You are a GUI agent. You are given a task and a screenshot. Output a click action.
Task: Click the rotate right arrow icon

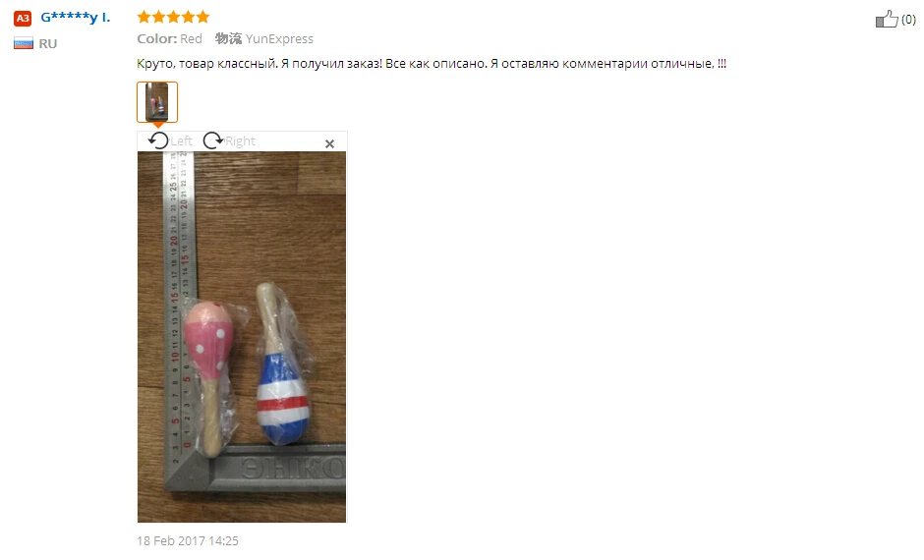point(212,140)
